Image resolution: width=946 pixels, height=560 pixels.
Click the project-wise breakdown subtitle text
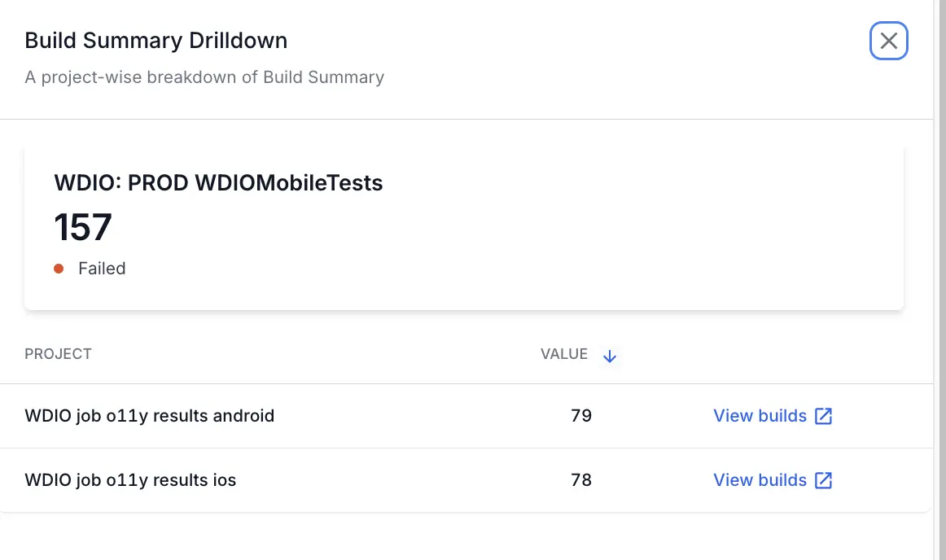[x=204, y=77]
